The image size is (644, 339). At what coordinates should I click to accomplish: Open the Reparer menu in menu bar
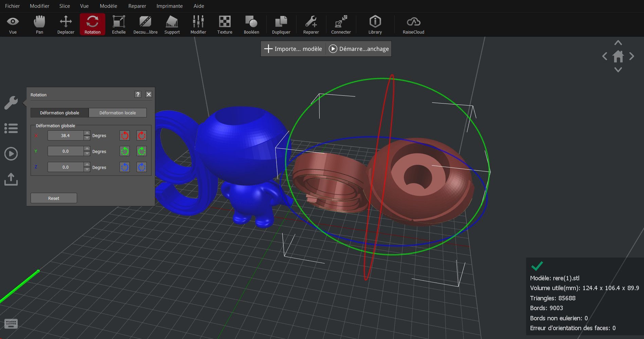[137, 6]
